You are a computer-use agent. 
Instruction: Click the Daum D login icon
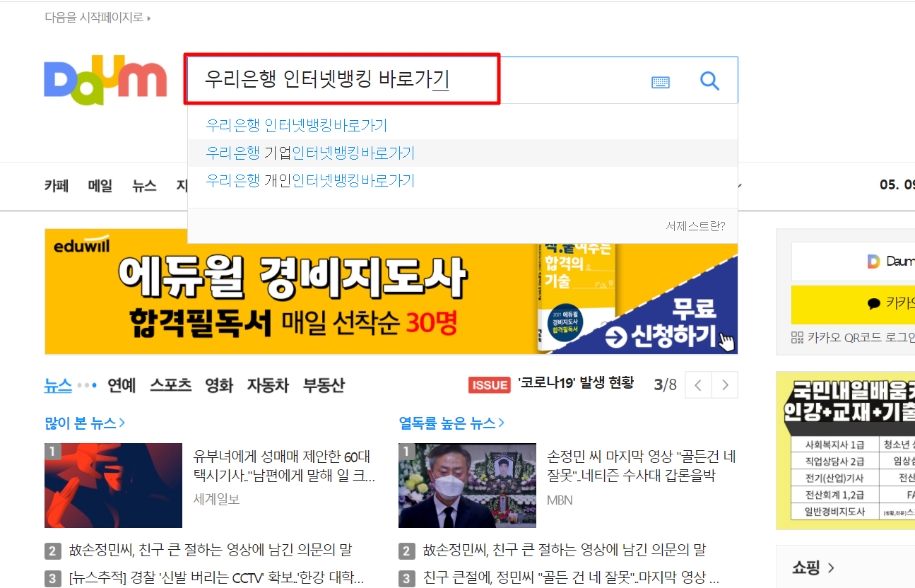(874, 261)
